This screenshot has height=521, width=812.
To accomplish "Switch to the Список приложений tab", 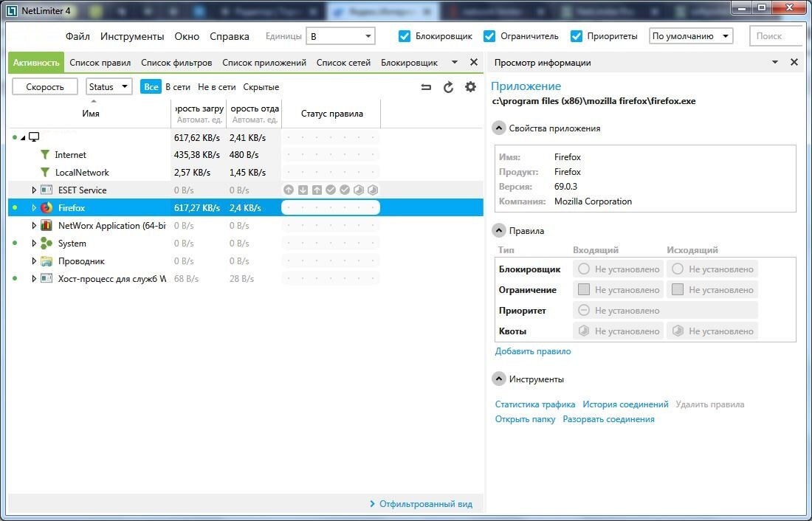I will (264, 62).
